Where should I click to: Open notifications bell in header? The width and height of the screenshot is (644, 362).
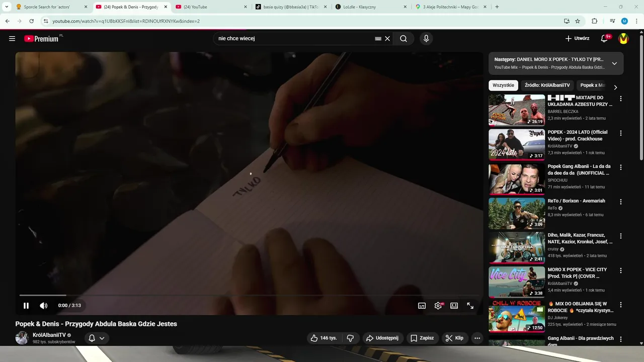point(605,39)
